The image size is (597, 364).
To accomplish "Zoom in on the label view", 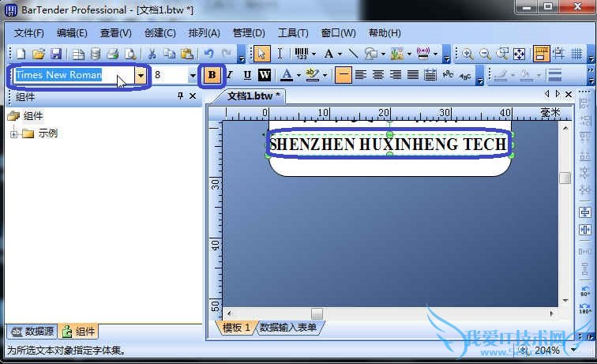I will pos(467,54).
